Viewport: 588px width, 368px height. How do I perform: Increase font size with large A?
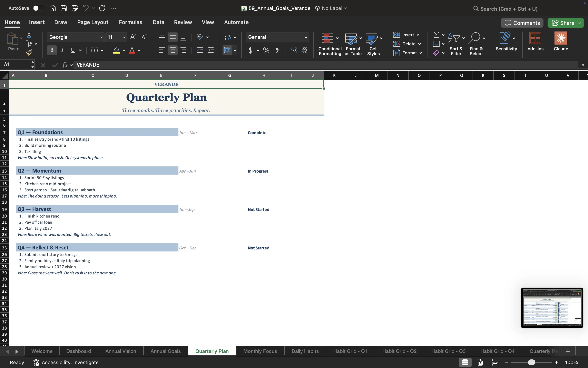pyautogui.click(x=133, y=37)
